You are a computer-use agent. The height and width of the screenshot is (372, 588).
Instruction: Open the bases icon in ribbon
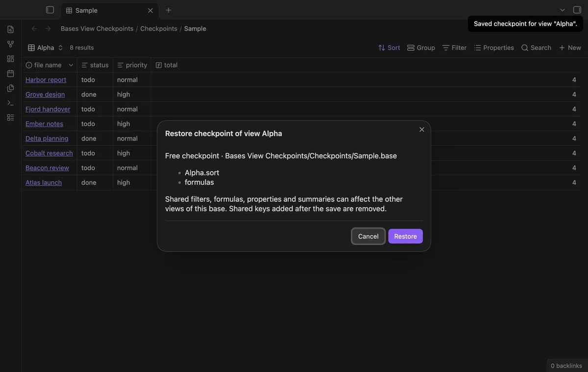coord(10,117)
